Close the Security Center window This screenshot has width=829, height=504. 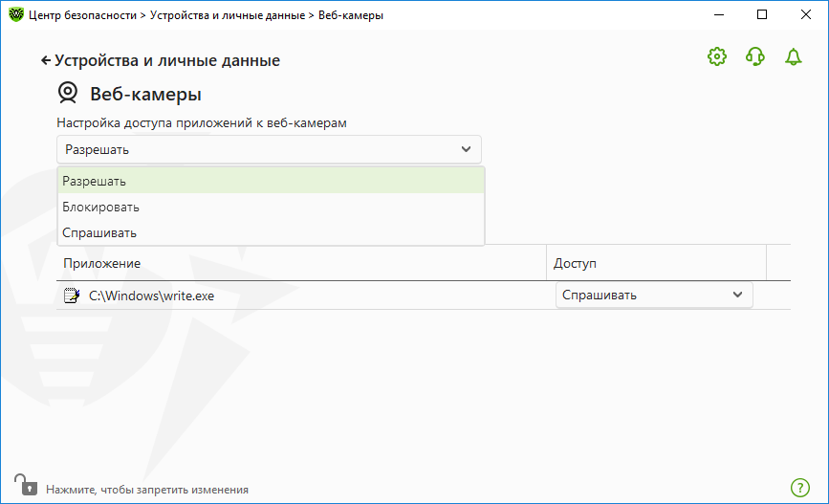[x=805, y=14]
